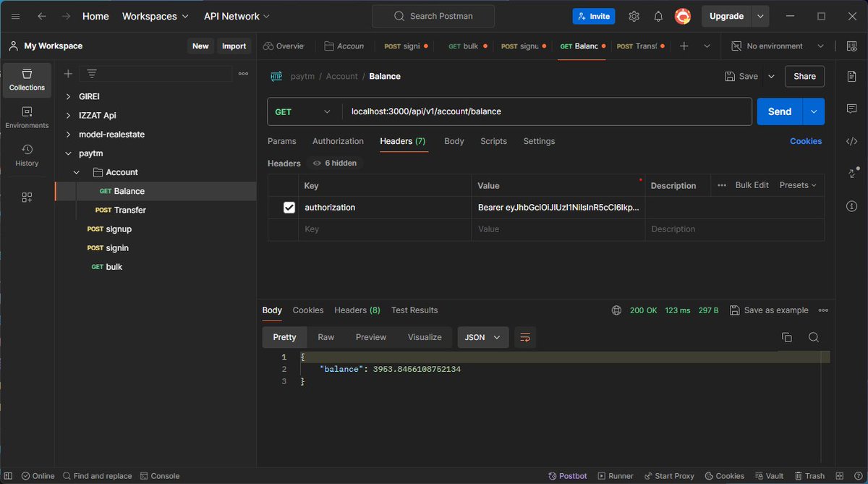
Task: Open the Send options dropdown arrow
Action: click(x=814, y=111)
